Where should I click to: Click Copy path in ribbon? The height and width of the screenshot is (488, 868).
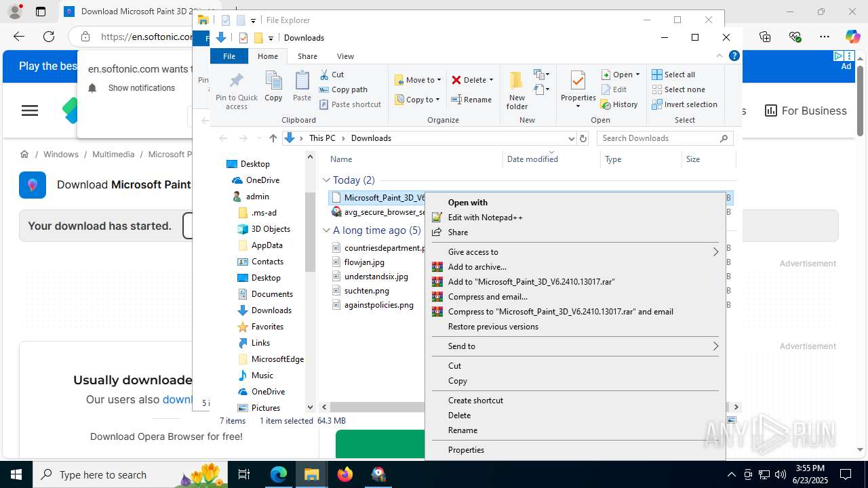(343, 89)
